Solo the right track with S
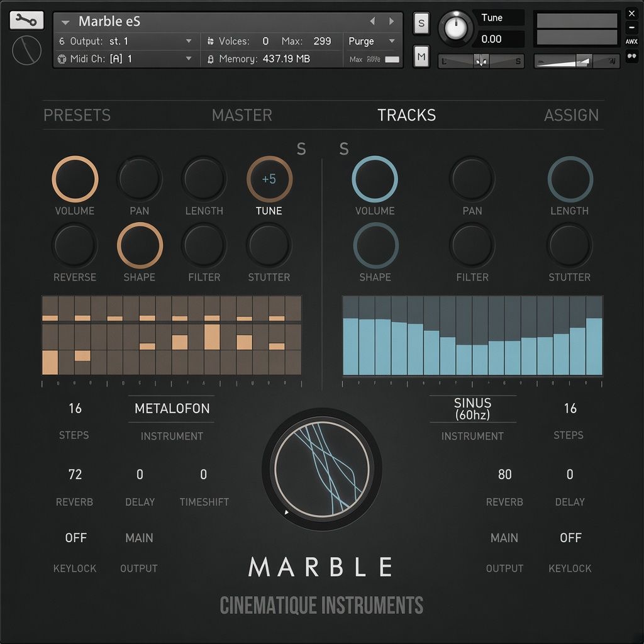The height and width of the screenshot is (644, 644). [344, 148]
